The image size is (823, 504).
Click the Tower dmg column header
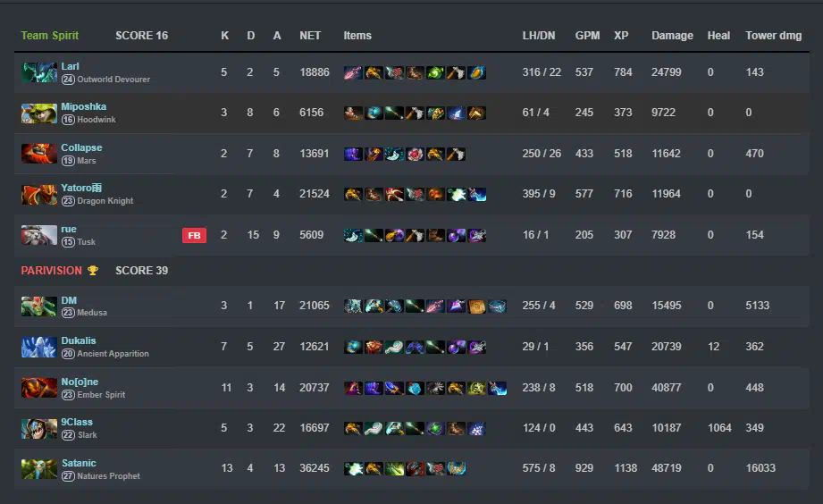(x=773, y=35)
